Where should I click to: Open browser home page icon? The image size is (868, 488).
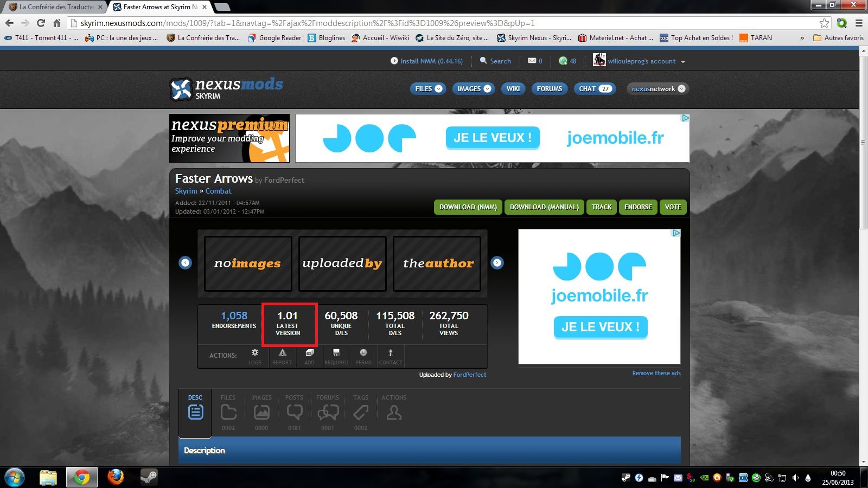[56, 23]
